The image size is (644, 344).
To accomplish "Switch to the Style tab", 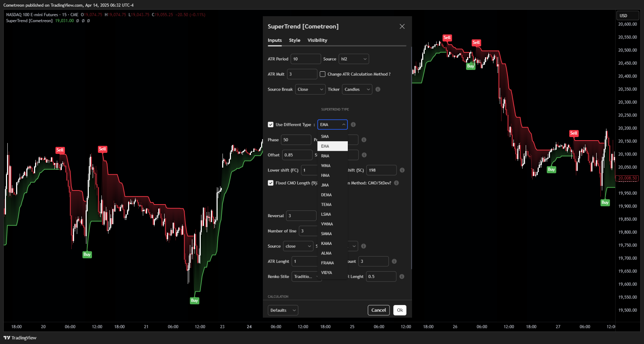I will tap(295, 40).
